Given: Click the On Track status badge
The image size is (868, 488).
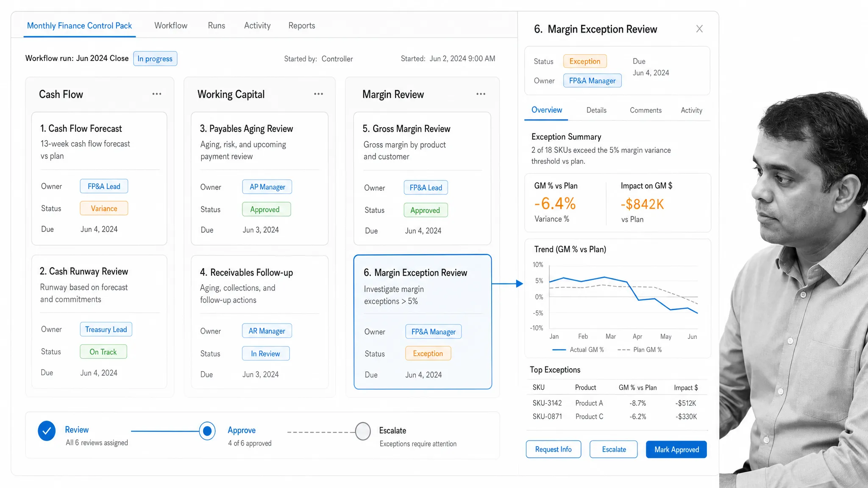Looking at the screenshot, I should click(x=103, y=352).
